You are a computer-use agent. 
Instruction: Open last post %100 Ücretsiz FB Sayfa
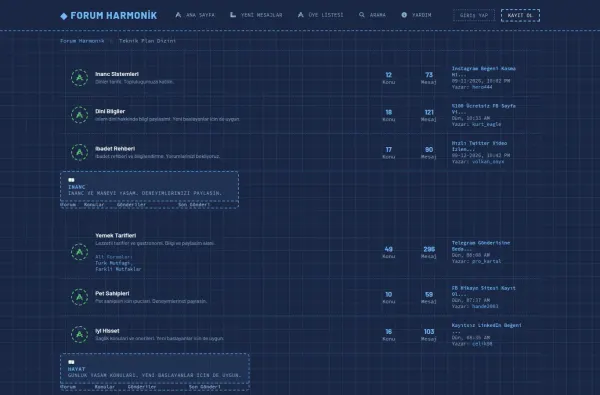pos(484,109)
